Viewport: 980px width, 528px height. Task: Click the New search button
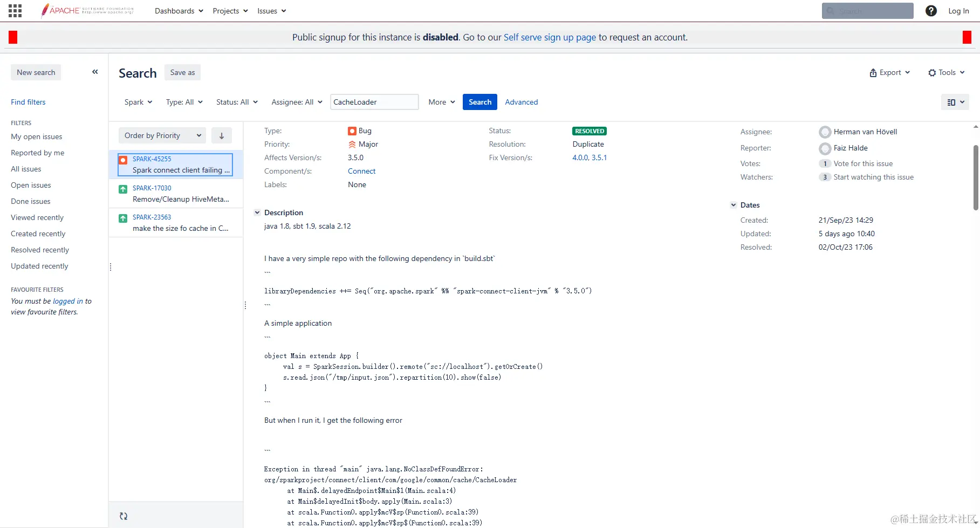36,72
